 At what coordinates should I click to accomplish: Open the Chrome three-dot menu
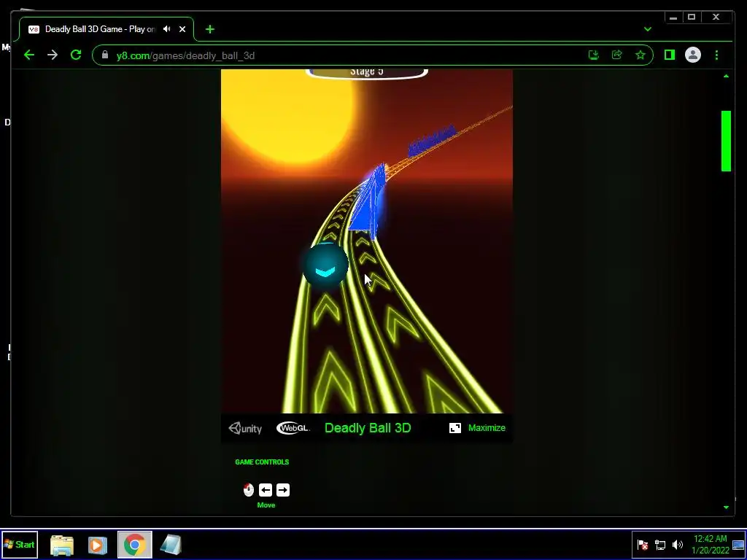coord(716,55)
